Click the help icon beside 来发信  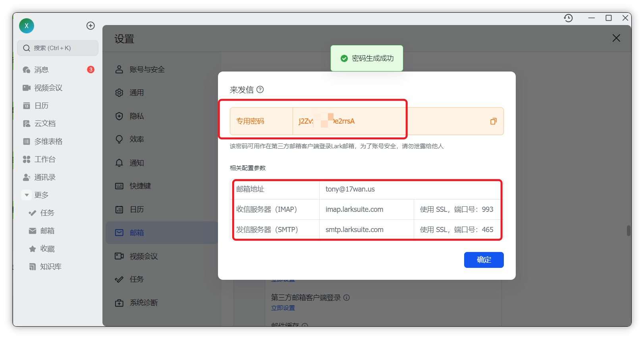pyautogui.click(x=260, y=89)
